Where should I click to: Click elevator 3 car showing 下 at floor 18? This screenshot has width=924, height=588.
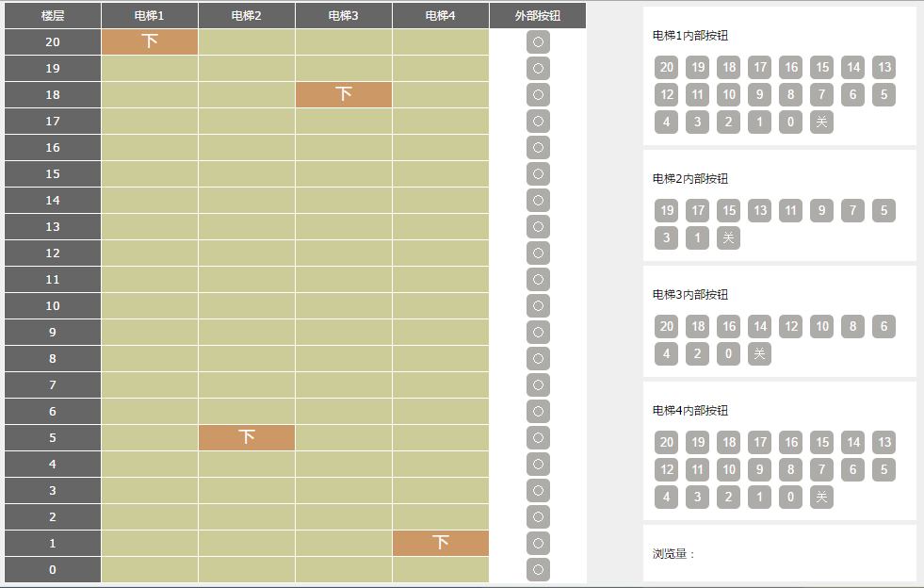click(344, 94)
